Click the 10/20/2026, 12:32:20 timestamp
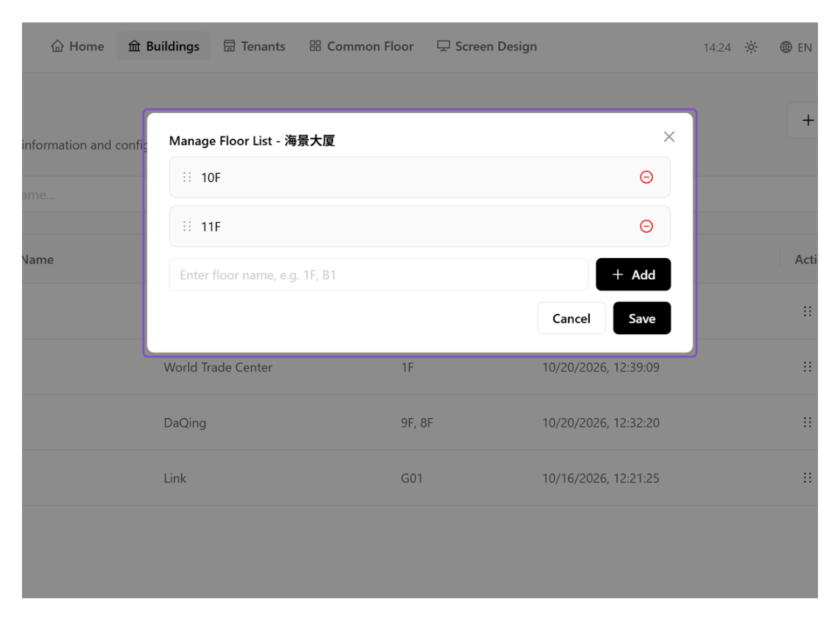 [601, 423]
